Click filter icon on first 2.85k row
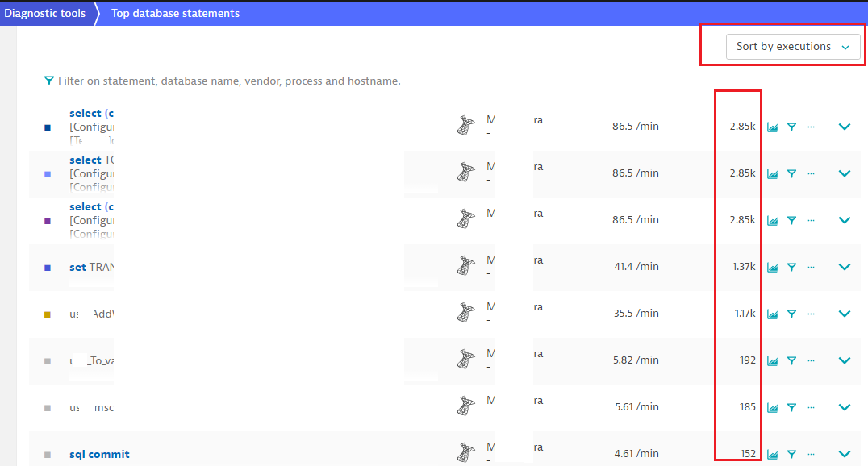 tap(791, 127)
